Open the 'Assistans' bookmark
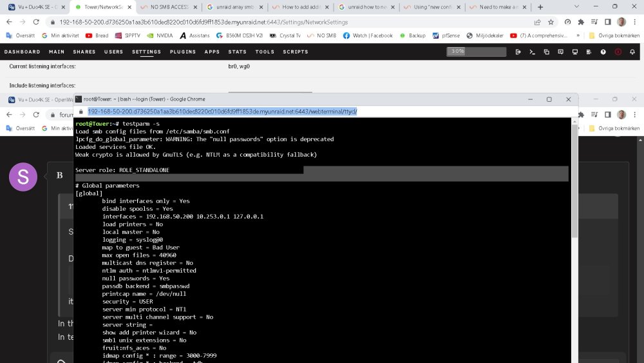The image size is (644, 363). click(194, 35)
